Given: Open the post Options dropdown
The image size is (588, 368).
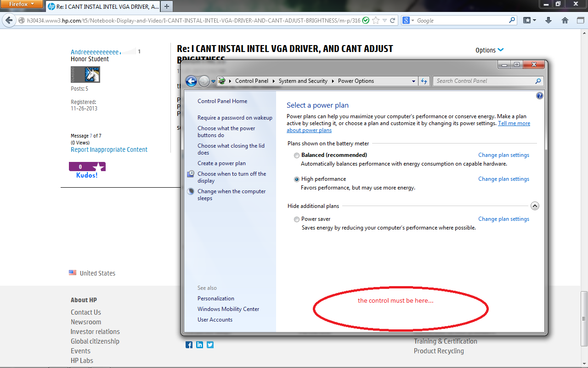Looking at the screenshot, I should pyautogui.click(x=490, y=50).
